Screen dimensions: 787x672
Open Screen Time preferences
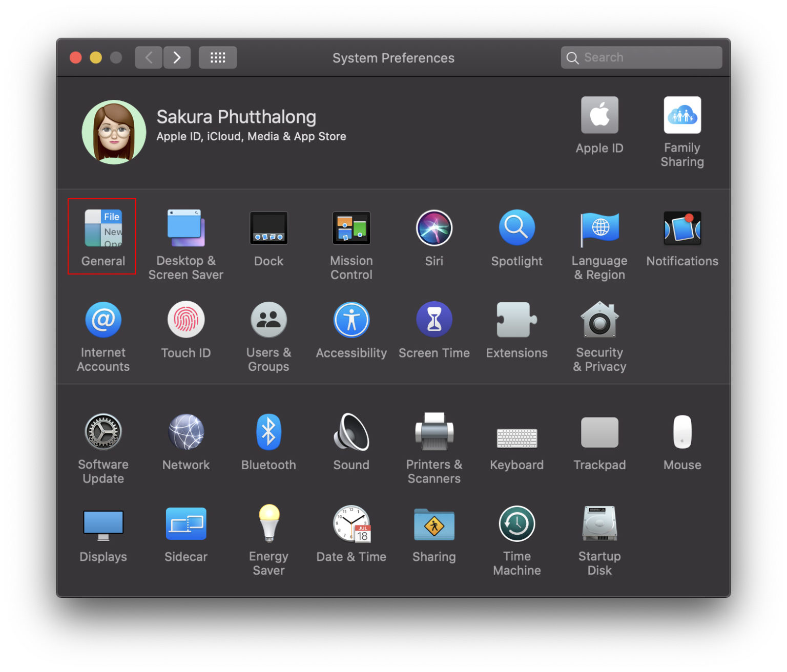[x=434, y=324]
